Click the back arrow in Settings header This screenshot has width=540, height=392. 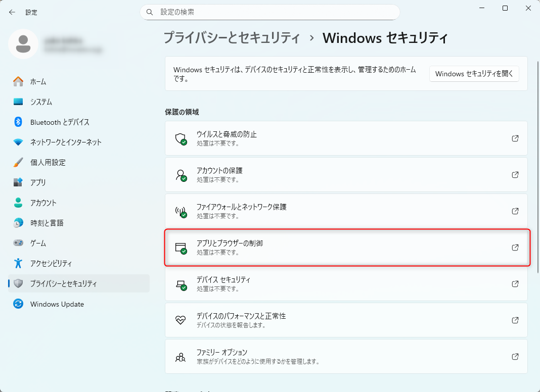point(12,13)
